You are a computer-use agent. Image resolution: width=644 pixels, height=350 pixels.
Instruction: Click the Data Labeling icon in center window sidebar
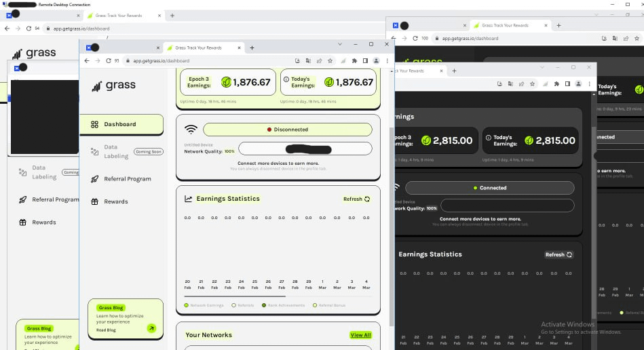(x=94, y=151)
